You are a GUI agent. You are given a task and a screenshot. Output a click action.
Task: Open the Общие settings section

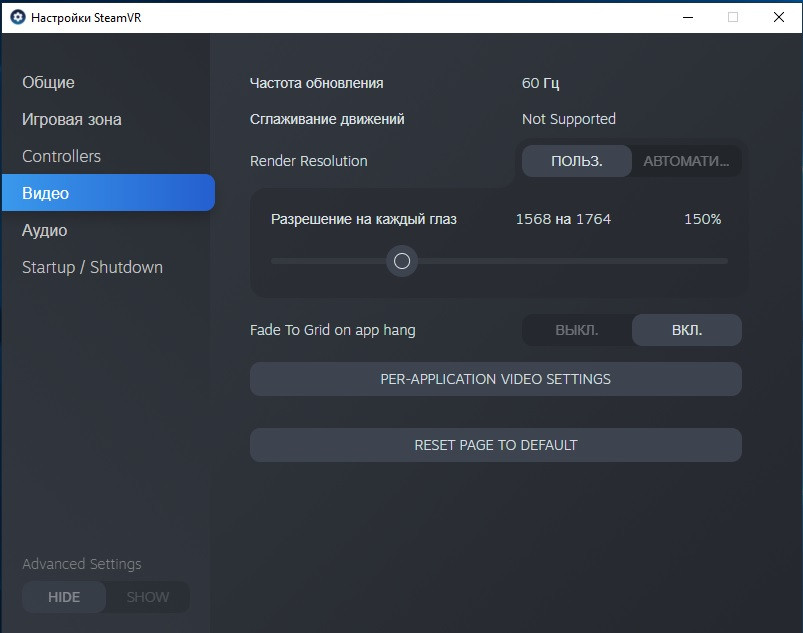(x=48, y=82)
